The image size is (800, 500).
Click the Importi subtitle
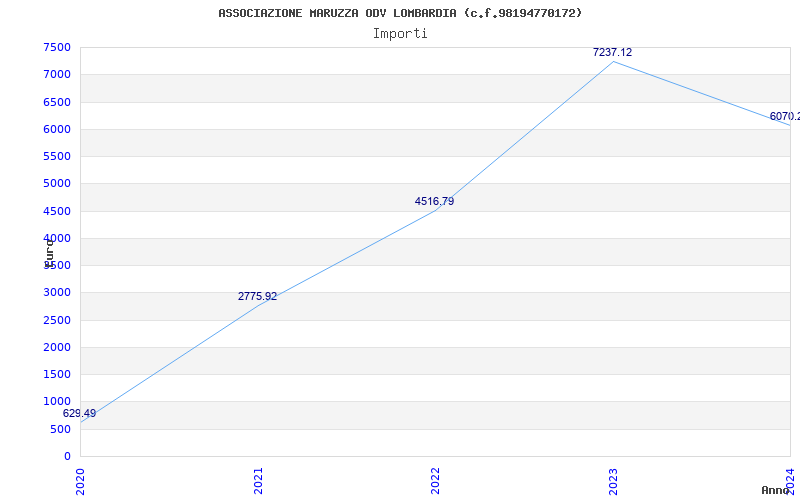pos(400,34)
